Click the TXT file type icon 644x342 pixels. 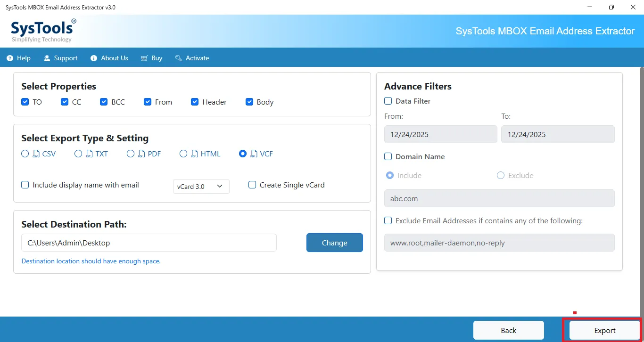(90, 154)
